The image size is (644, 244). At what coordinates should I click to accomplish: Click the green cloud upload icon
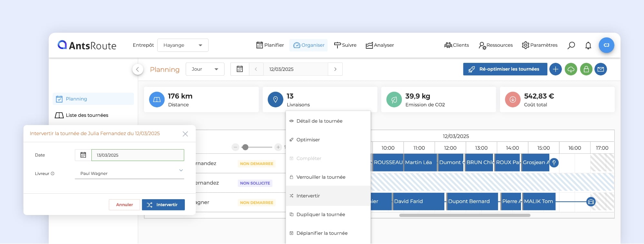point(571,69)
